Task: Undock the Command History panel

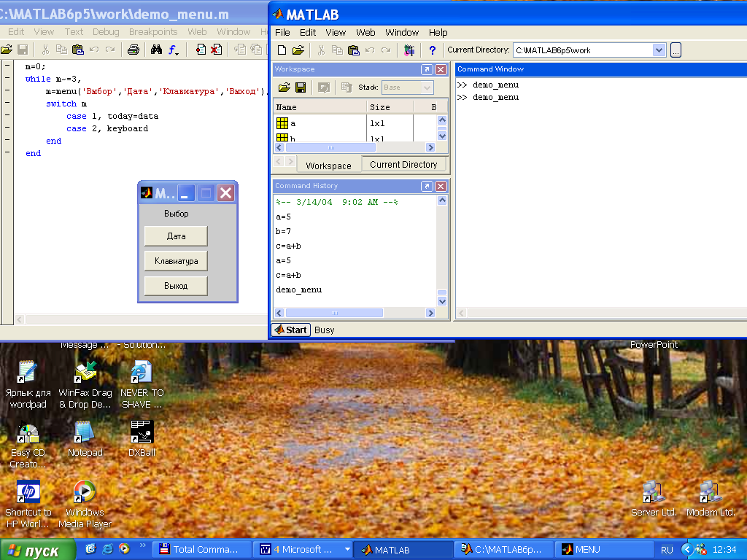Action: [x=427, y=186]
